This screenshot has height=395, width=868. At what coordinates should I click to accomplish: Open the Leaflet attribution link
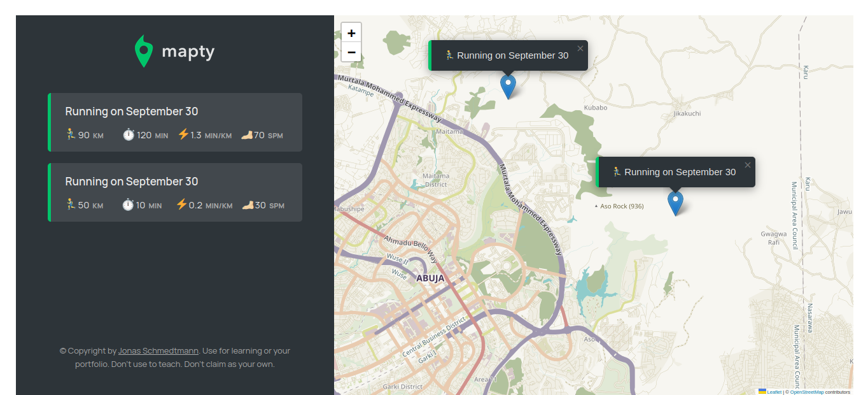point(774,392)
